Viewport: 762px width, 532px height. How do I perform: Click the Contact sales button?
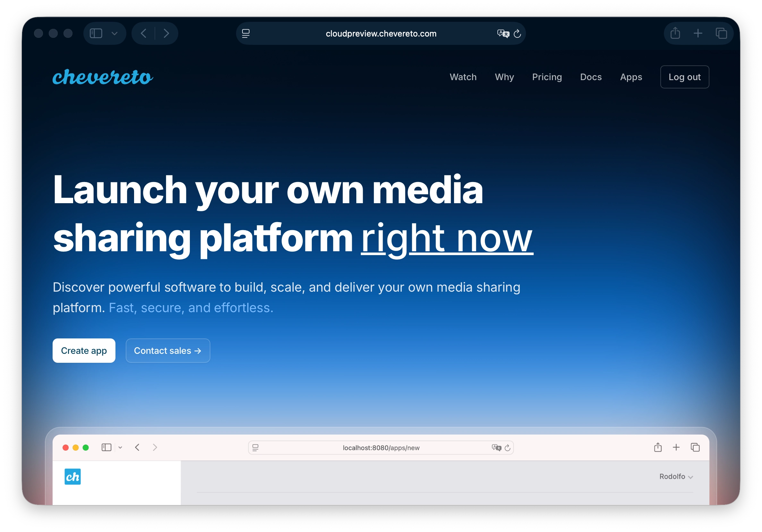tap(168, 351)
